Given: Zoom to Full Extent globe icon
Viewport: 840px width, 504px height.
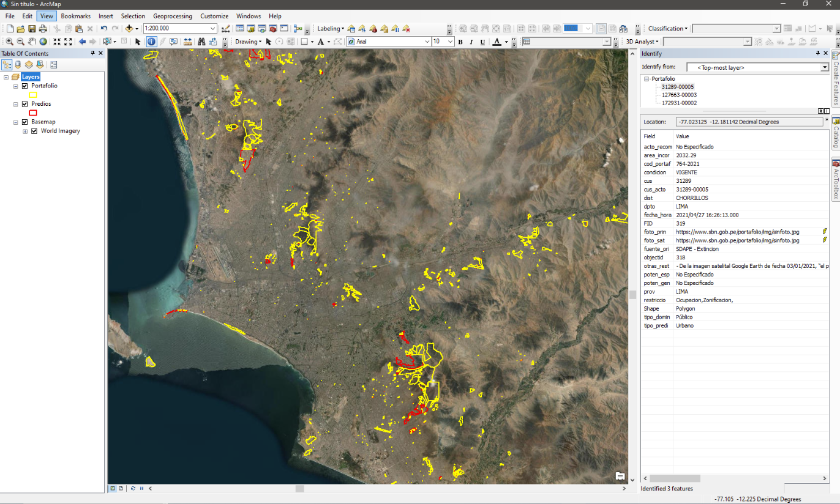Looking at the screenshot, I should click(x=43, y=42).
